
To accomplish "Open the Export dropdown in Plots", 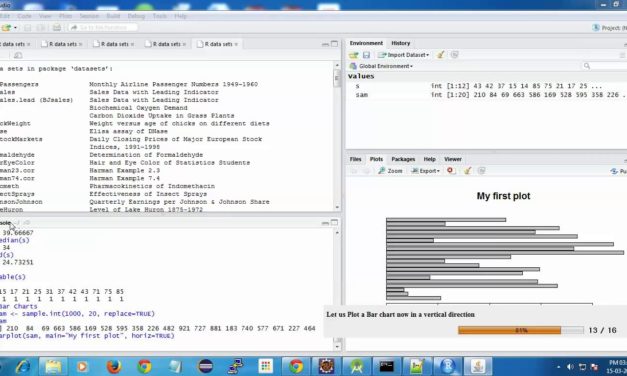I will coord(425,171).
